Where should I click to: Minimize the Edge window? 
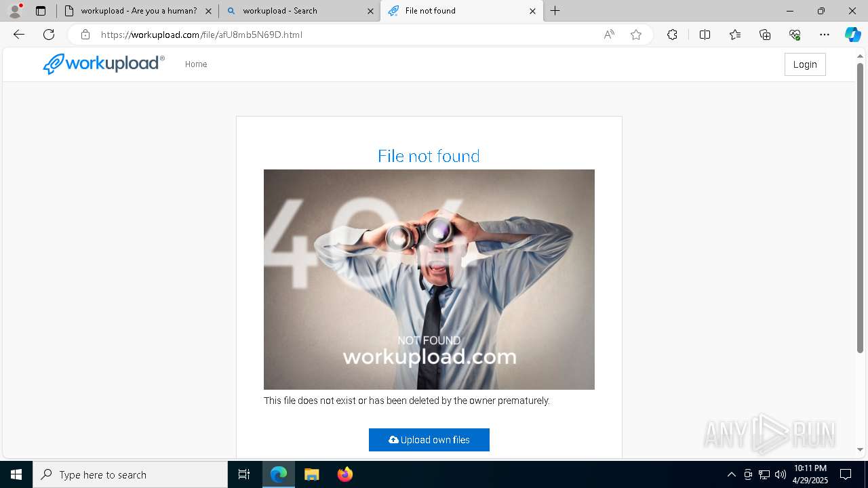point(790,11)
